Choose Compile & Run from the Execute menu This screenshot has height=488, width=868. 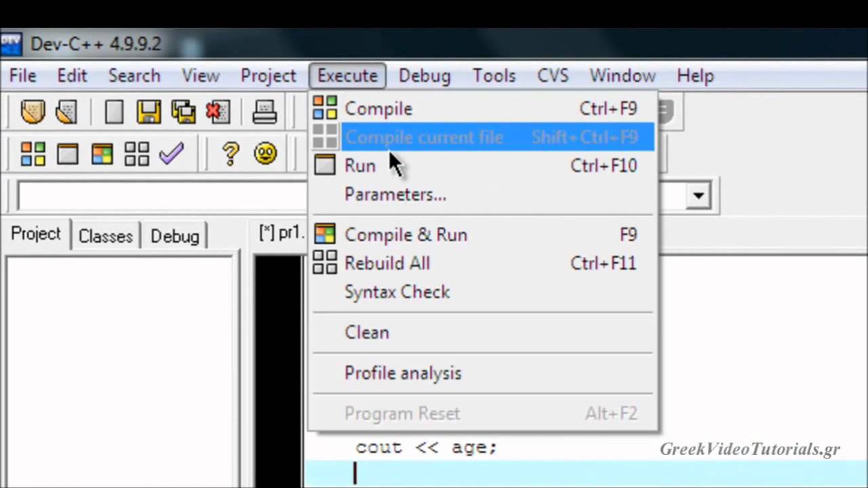click(x=483, y=235)
